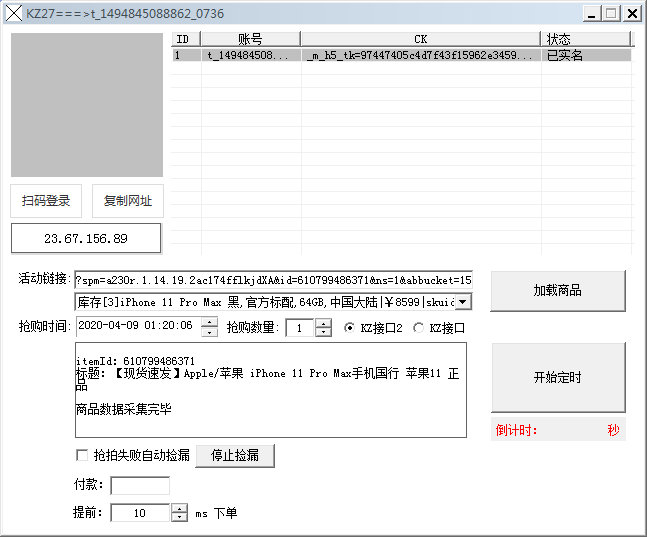
Task: Click the CK cell _m_h5_tk=97447405...
Action: pos(421,55)
